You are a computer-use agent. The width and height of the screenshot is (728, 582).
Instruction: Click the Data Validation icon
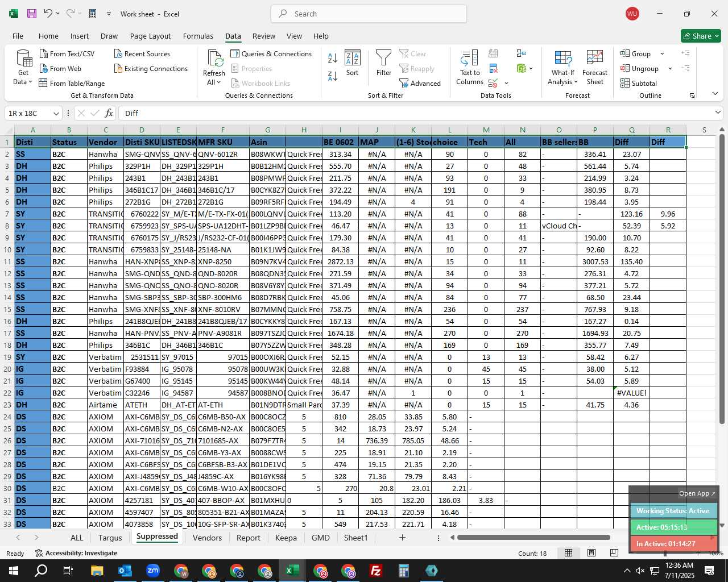coord(493,83)
